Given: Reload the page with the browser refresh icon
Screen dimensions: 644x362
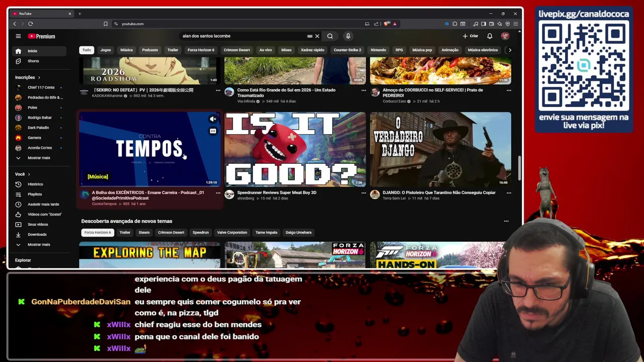Looking at the screenshot, I should pyautogui.click(x=31, y=24).
